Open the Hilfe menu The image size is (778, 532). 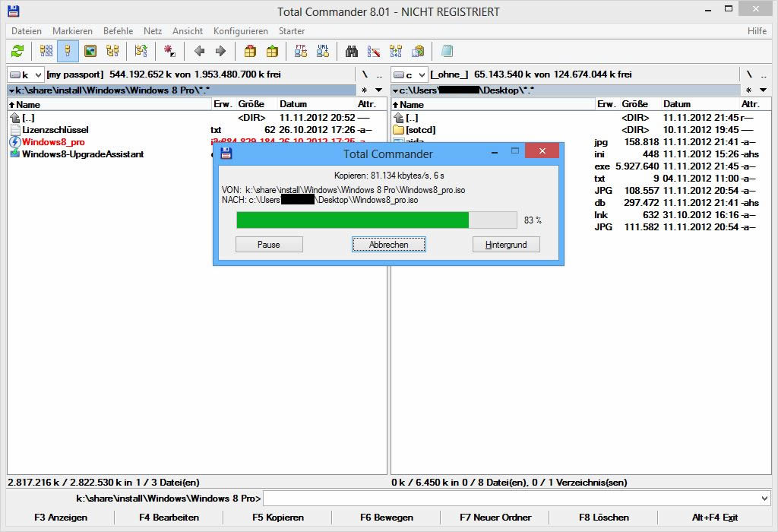click(757, 30)
